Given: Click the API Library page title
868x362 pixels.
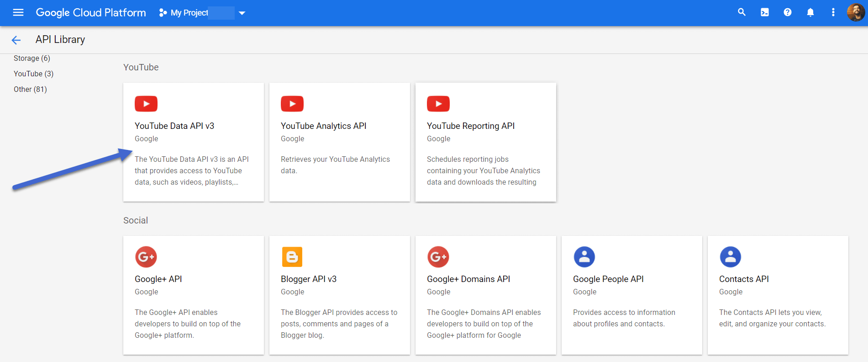Looking at the screenshot, I should click(60, 40).
